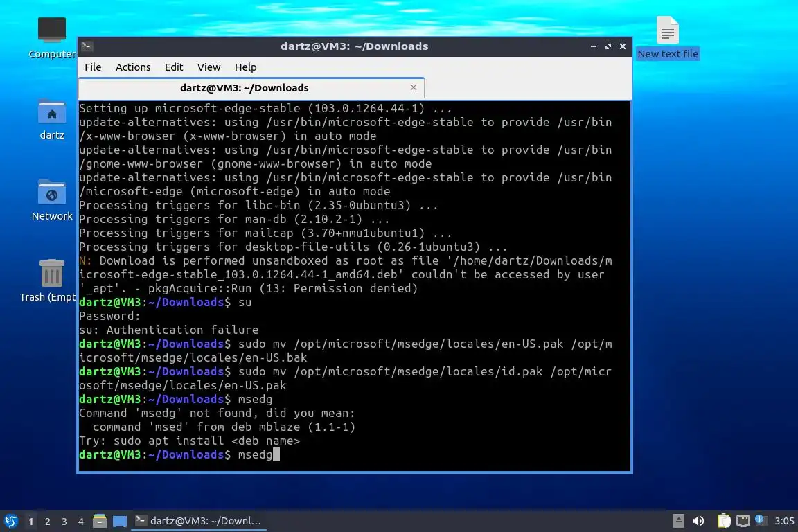Click 'Password:' line in terminal

pos(109,316)
